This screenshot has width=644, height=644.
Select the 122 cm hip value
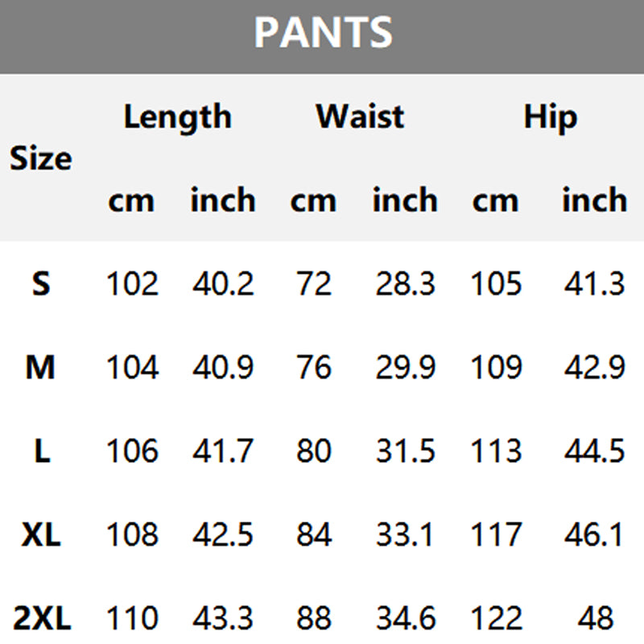(x=496, y=620)
